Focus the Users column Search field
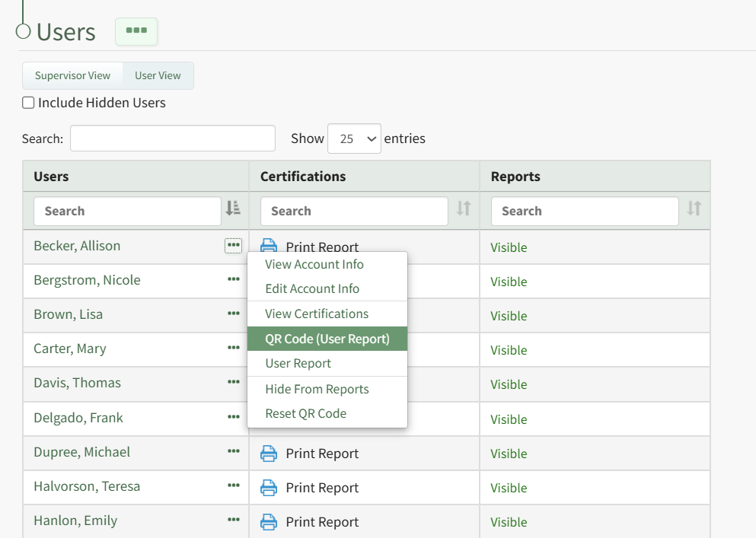756x538 pixels. tap(127, 211)
